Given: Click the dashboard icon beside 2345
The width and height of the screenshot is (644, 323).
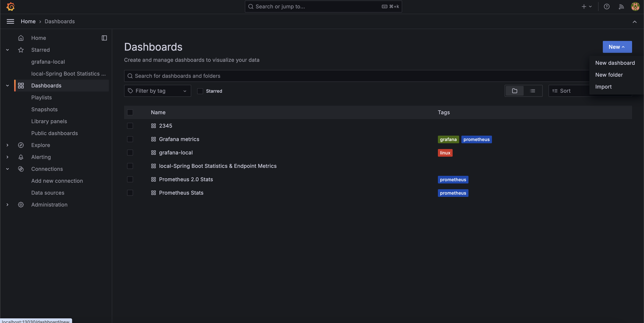Looking at the screenshot, I should pyautogui.click(x=154, y=126).
